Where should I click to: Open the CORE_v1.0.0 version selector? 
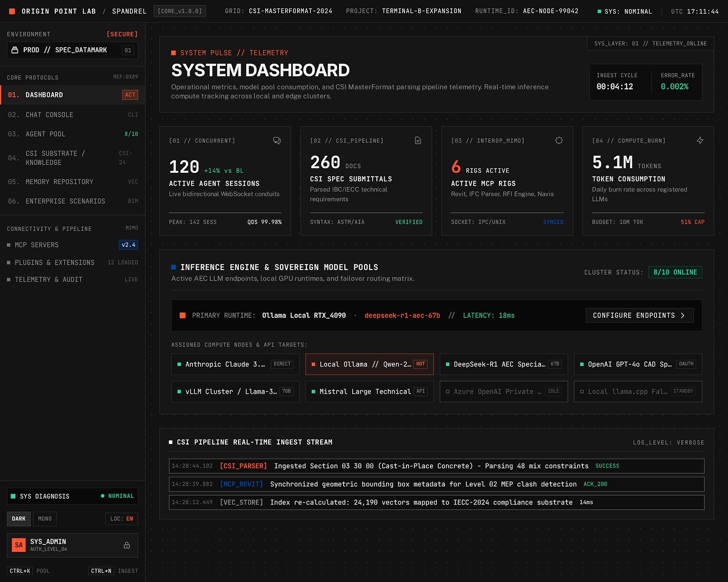180,11
